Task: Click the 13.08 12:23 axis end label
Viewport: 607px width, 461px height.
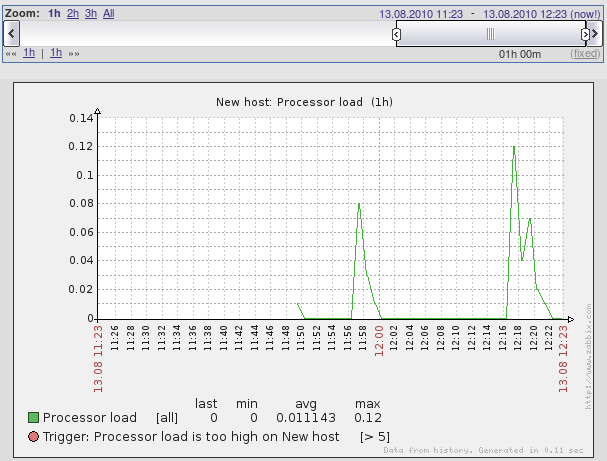Action: pos(563,359)
